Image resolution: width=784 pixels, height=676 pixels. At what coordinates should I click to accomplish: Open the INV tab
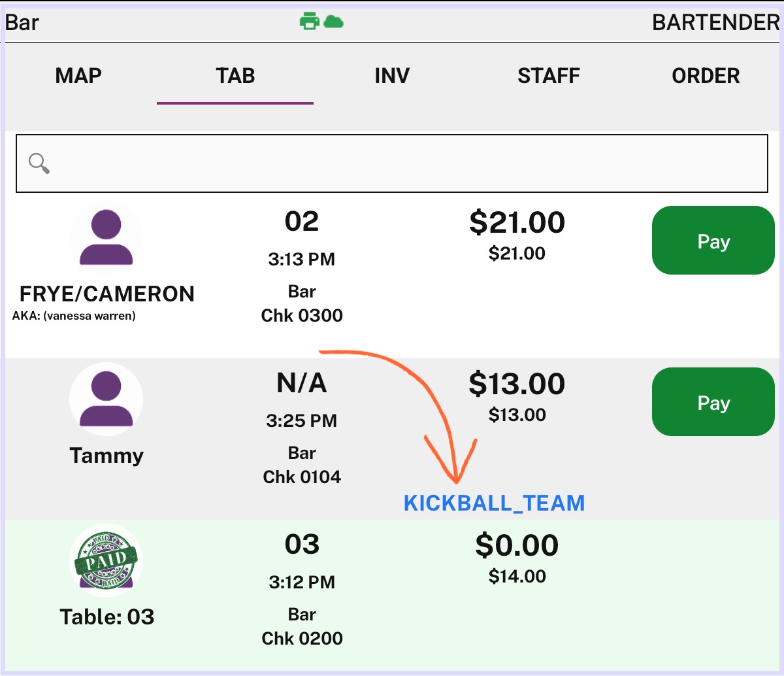pos(392,76)
